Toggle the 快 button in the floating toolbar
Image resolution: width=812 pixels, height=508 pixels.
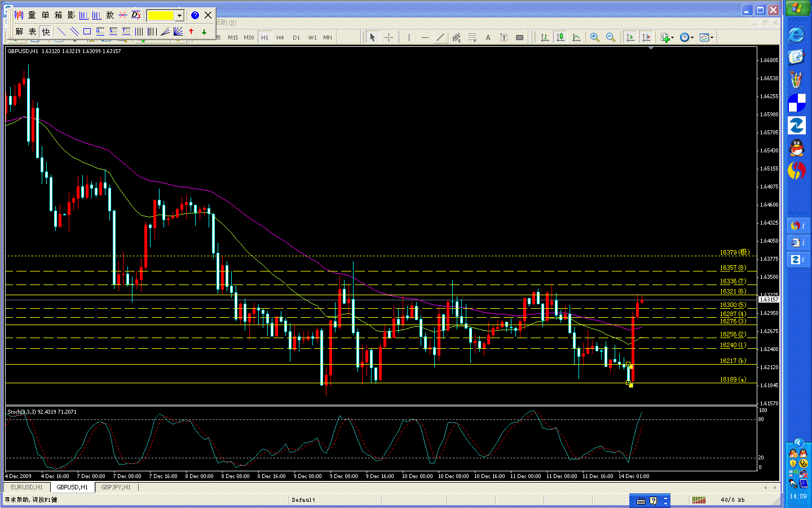(46, 32)
